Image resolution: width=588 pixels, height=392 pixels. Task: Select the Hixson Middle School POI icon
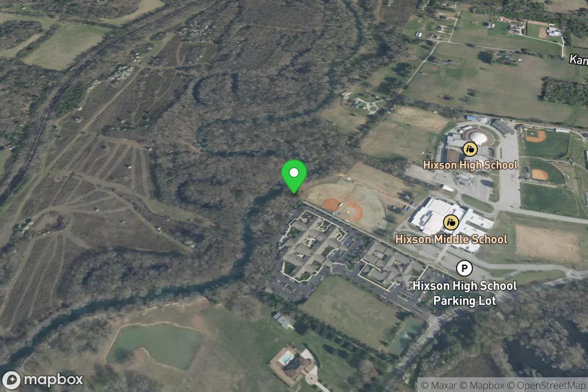451,222
